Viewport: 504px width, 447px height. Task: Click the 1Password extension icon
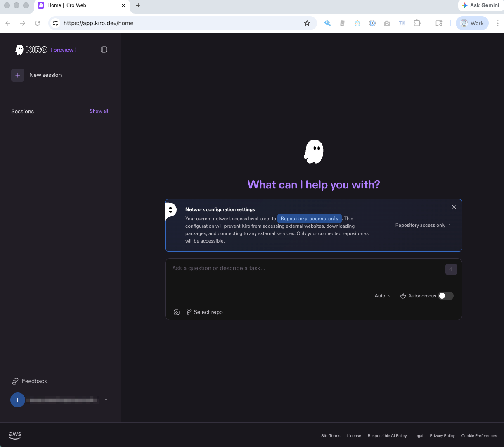tap(372, 23)
